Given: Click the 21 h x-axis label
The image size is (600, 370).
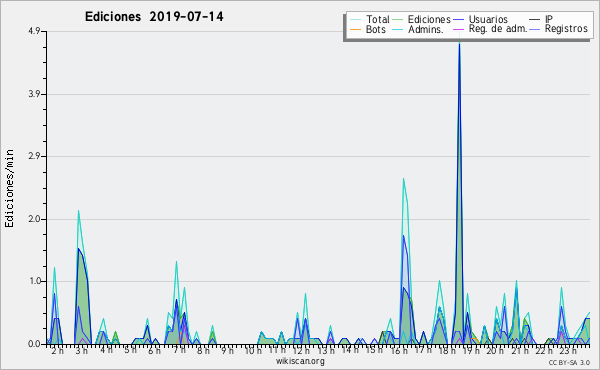Looking at the screenshot, I should (x=520, y=350).
